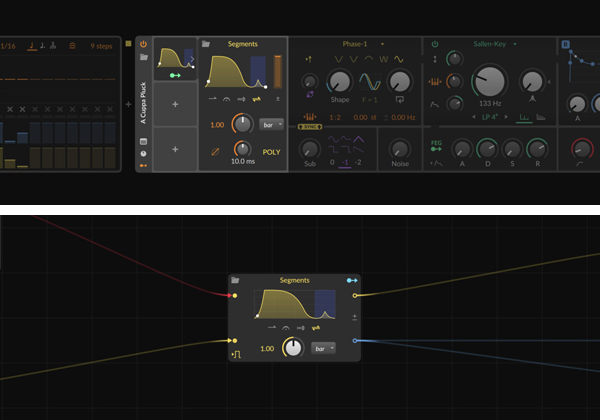
Task: Click the Shape knob in Phase-1
Action: (339, 81)
